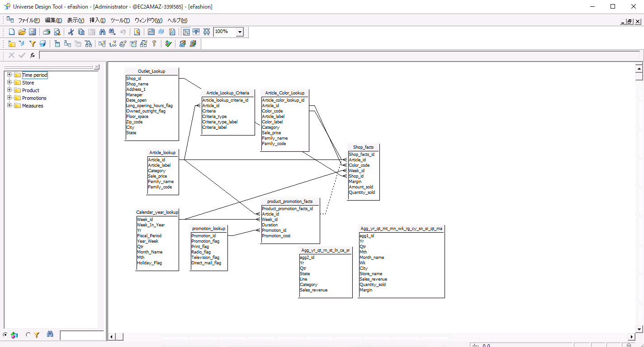Click the yellow key icon in toolbar
Screen dimensions: 644x347
(x=154, y=43)
